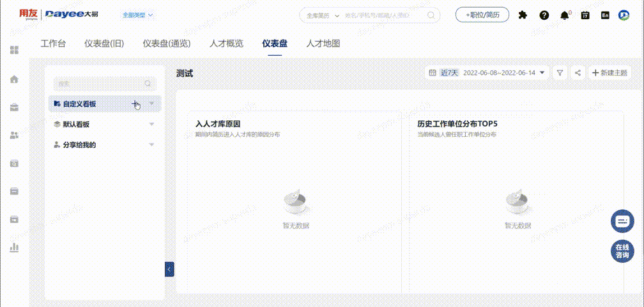Open the 全部类型 dropdown

[137, 15]
